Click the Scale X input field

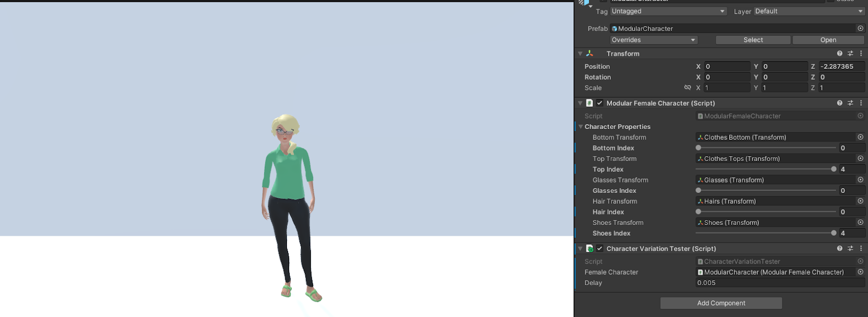[x=727, y=88]
